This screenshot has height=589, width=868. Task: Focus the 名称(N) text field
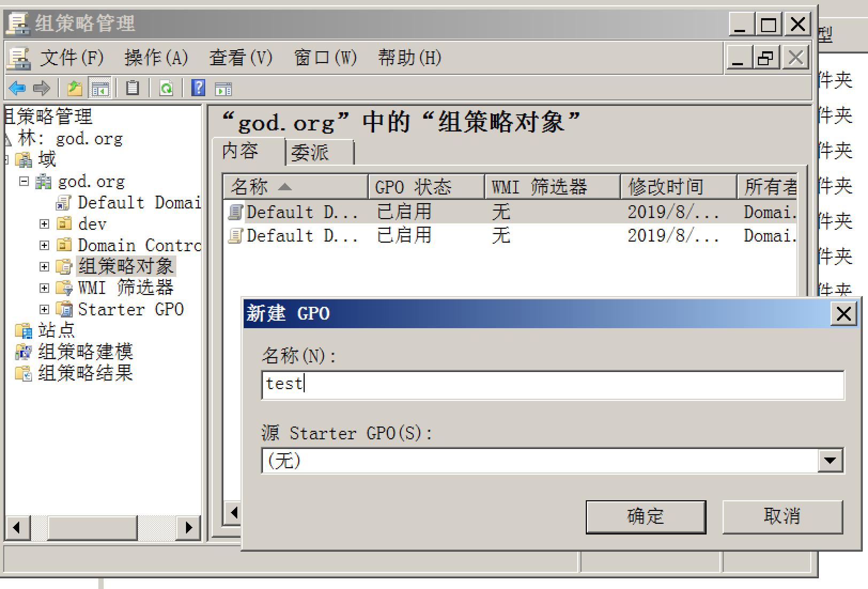pyautogui.click(x=553, y=385)
